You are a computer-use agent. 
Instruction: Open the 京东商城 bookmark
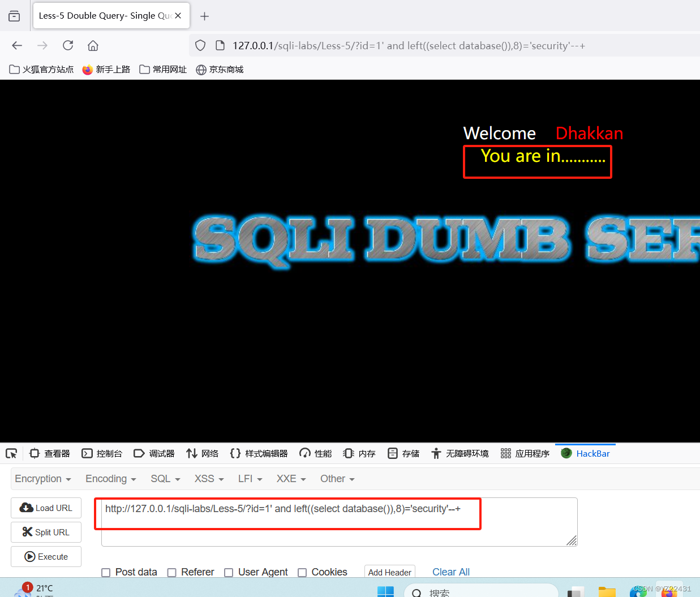pyautogui.click(x=220, y=69)
